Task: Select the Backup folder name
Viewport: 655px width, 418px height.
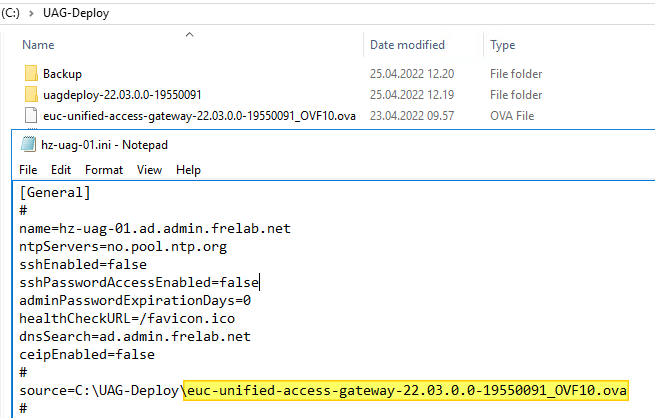Action: tap(62, 74)
